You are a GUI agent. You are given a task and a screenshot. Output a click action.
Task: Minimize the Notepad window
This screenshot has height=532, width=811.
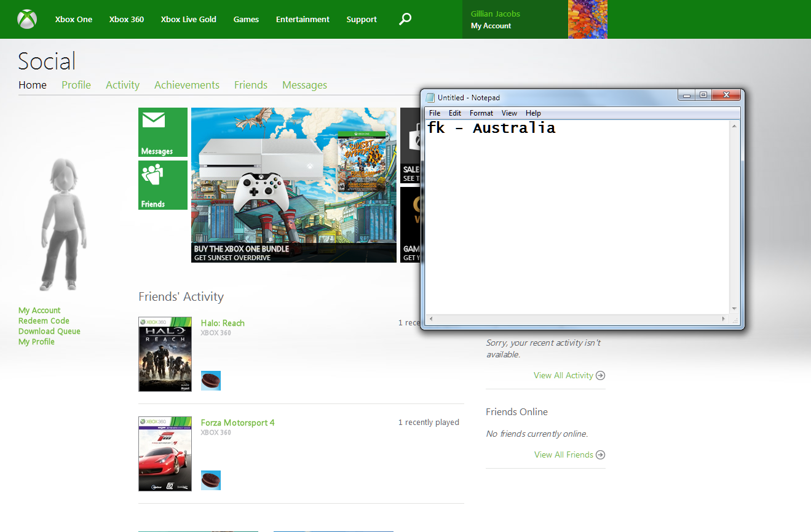pyautogui.click(x=687, y=95)
